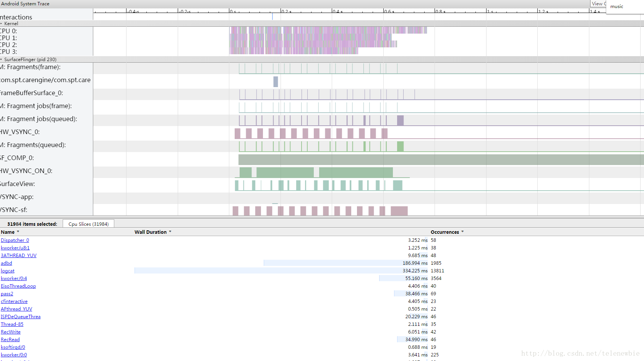
Task: Select the wide last Fragments(queued) slice
Action: coord(400,146)
